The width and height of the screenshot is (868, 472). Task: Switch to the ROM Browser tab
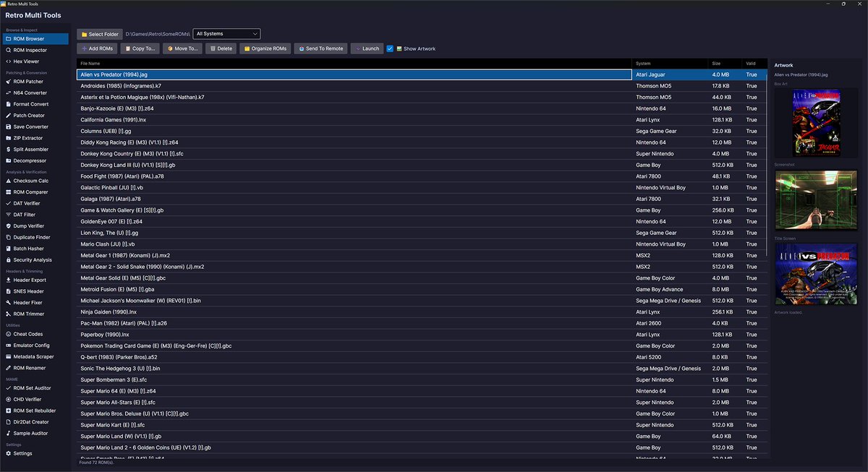35,39
